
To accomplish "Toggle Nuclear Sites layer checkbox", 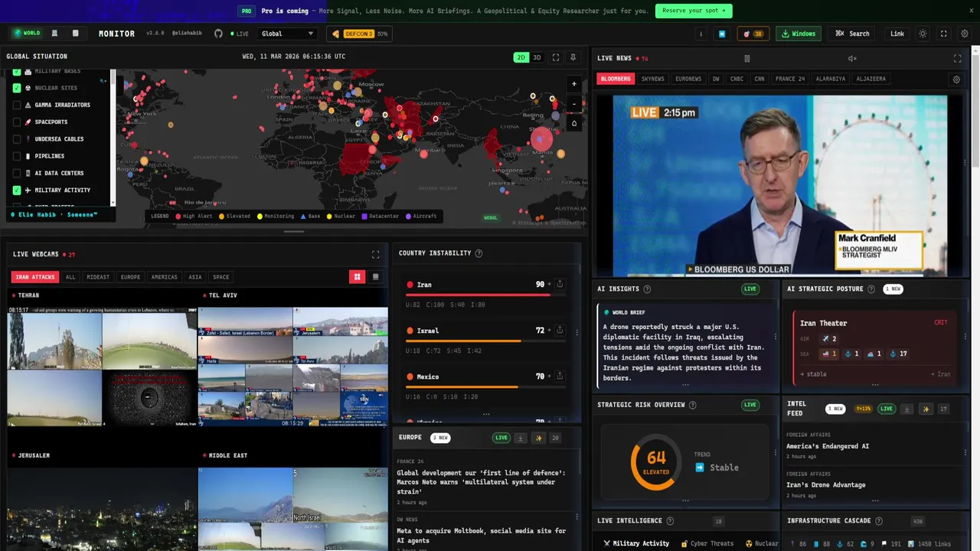I will 17,88.
